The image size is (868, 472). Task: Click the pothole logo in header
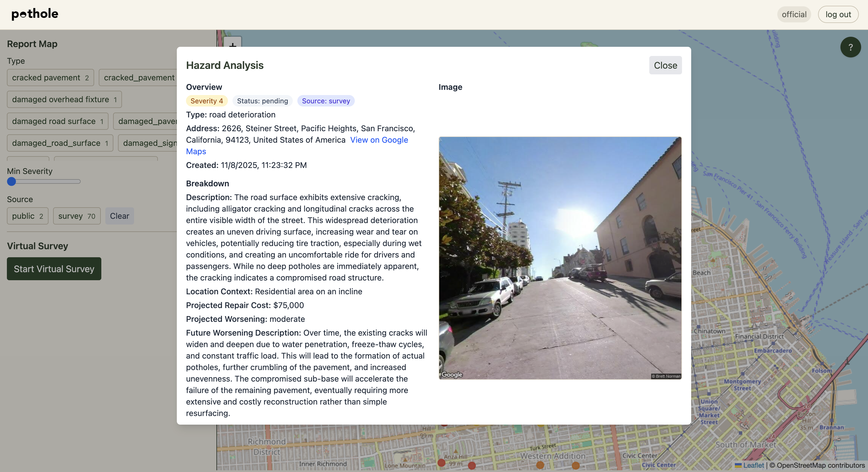point(35,14)
